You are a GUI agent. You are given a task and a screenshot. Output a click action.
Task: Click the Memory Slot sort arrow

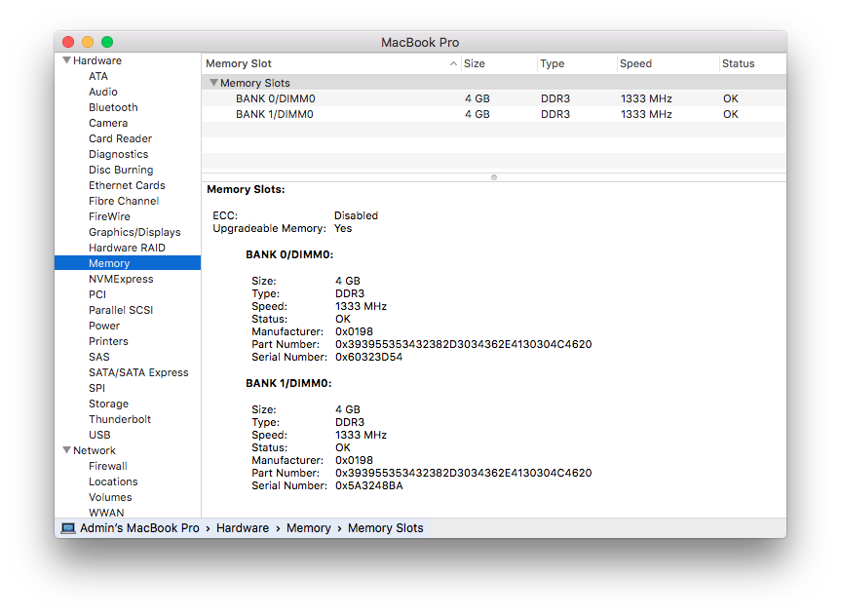(x=453, y=64)
